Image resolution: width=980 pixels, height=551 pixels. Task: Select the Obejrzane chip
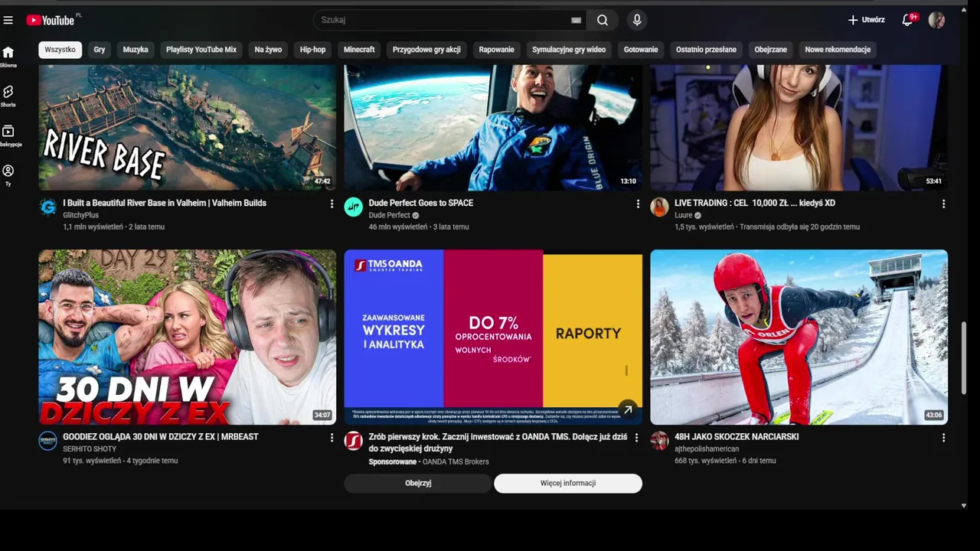(770, 50)
